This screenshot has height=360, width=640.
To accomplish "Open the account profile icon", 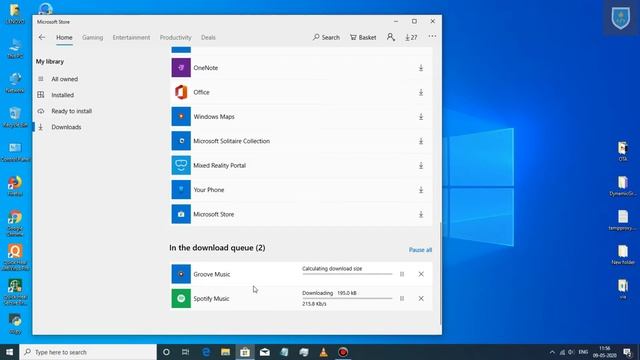I will tap(391, 37).
